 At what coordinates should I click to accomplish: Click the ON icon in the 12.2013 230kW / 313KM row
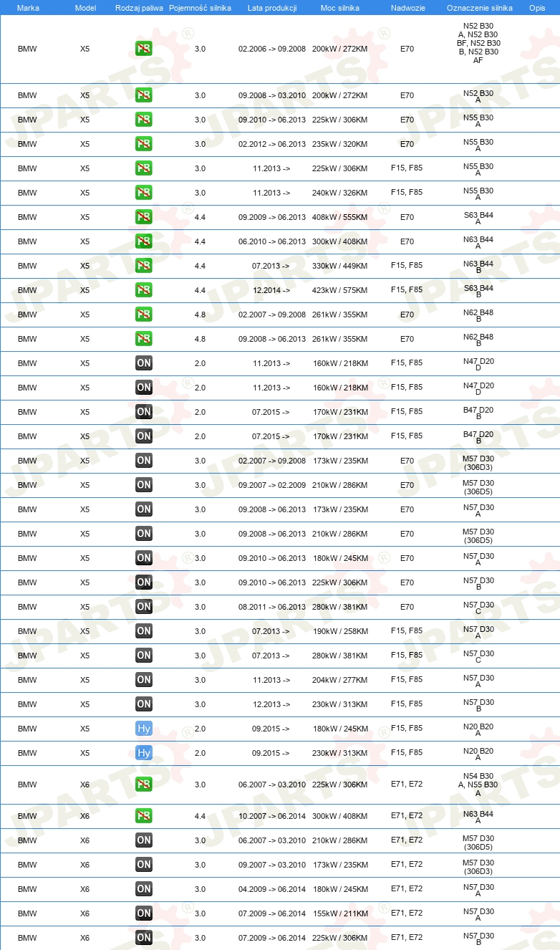144,704
